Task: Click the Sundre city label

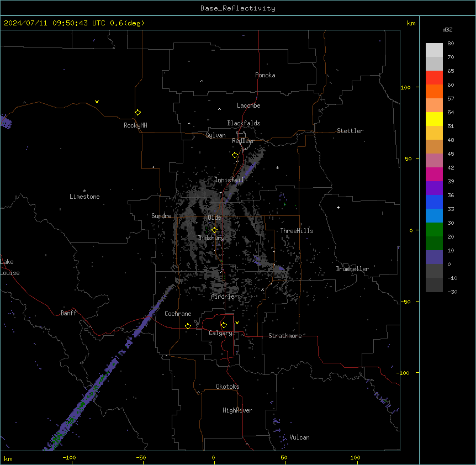Action: (x=161, y=216)
